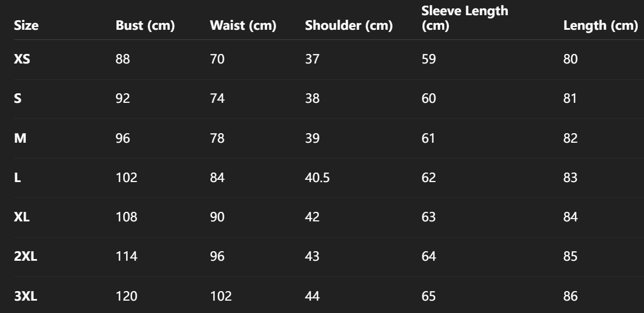644x313 pixels.
Task: Click the Size column header
Action: coord(26,26)
